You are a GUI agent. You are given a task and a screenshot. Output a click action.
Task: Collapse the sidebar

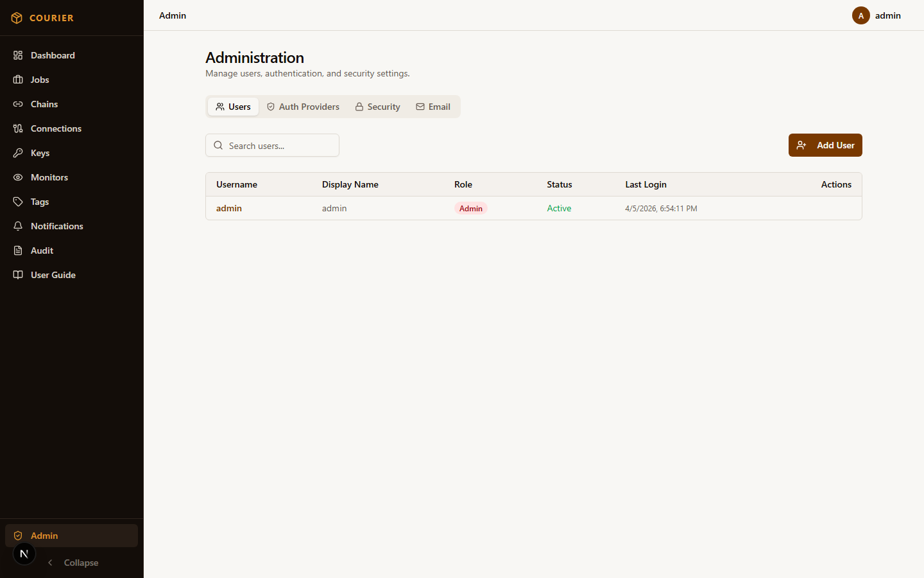pos(73,563)
